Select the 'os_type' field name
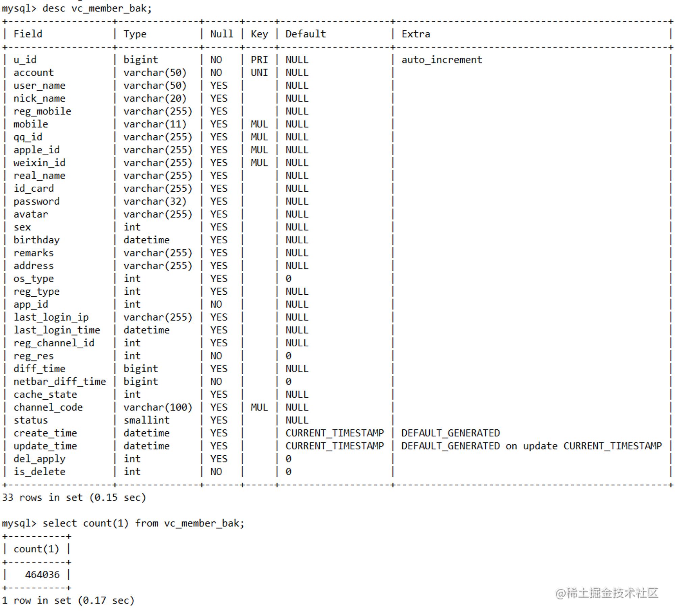Screen dimensions: 675x616 34,279
